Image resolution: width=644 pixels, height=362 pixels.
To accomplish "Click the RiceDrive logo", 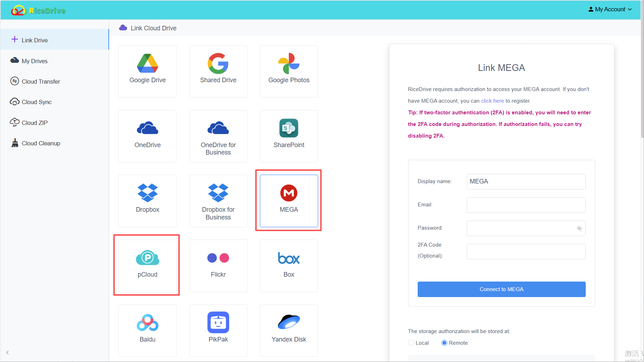I will point(38,10).
